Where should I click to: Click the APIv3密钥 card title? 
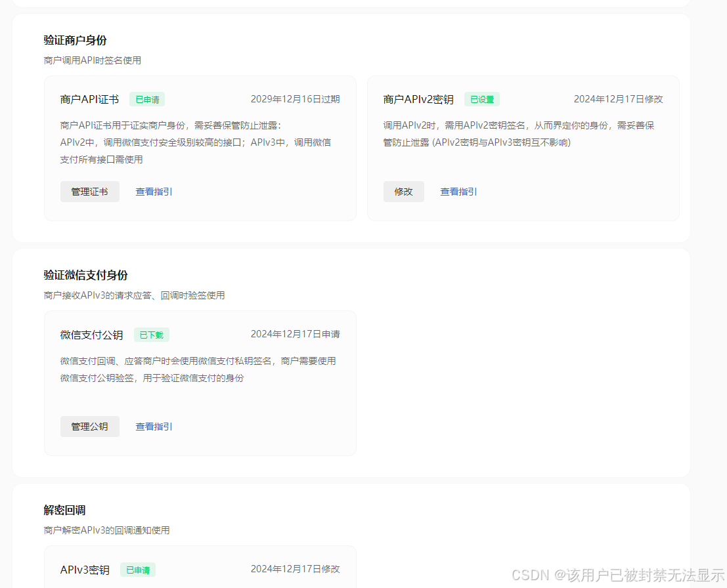(x=85, y=570)
